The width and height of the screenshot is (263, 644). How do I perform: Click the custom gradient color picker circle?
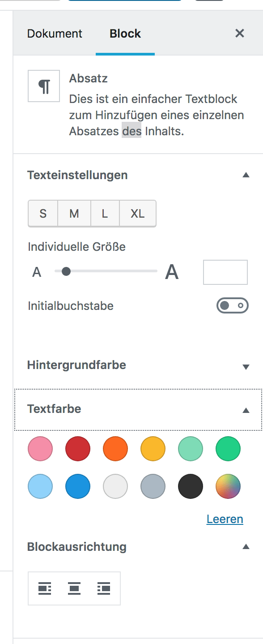click(228, 486)
